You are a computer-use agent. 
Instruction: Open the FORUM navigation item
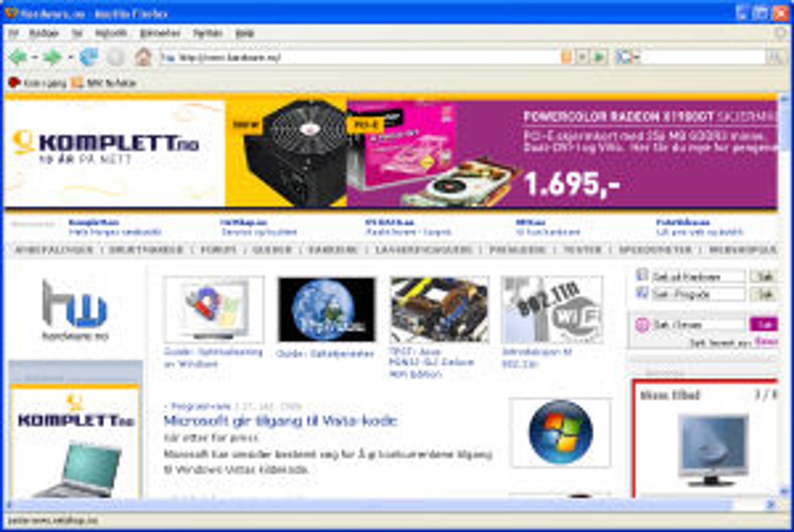coord(218,250)
